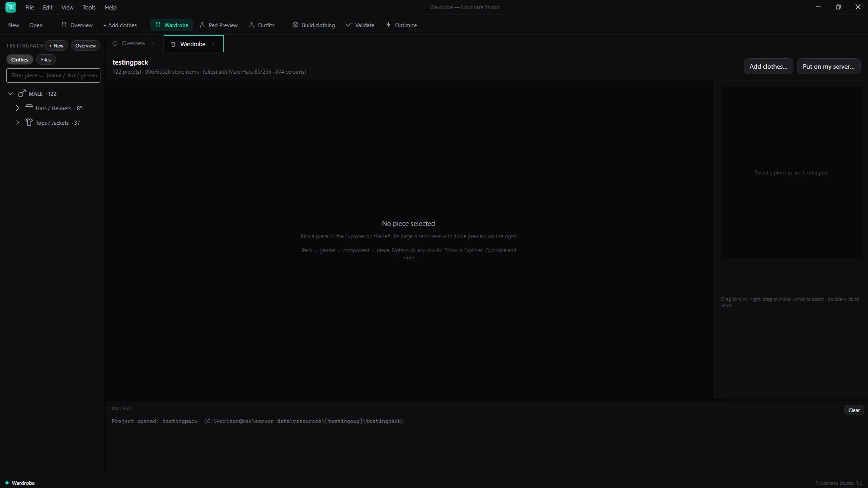This screenshot has width=868, height=488.
Task: Open the Outfits toolbar item
Action: [262, 25]
